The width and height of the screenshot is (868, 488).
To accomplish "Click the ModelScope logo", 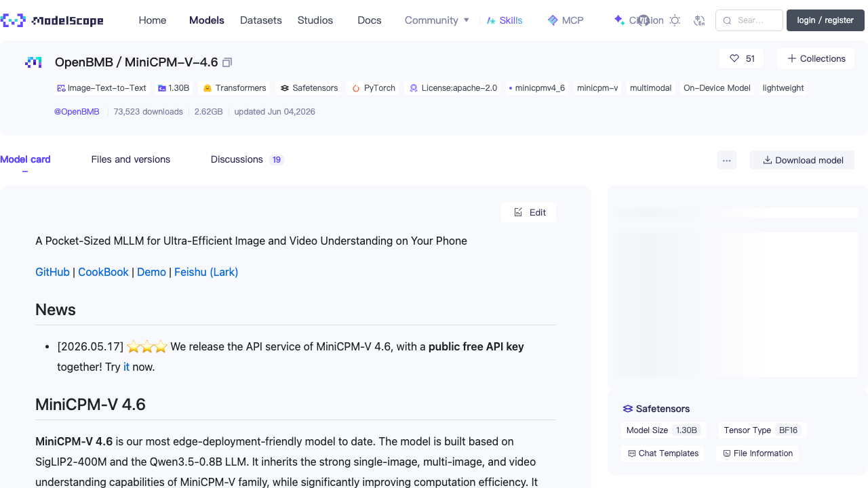I will [52, 20].
